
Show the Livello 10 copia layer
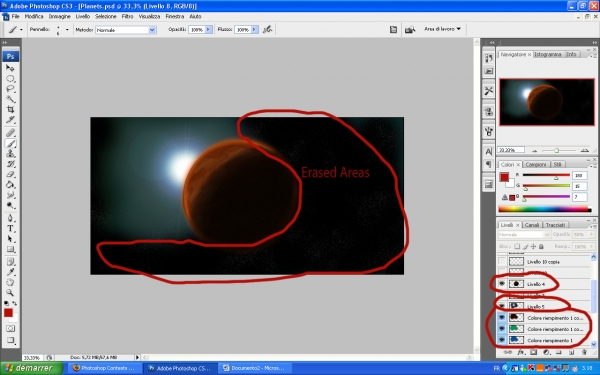[502, 262]
